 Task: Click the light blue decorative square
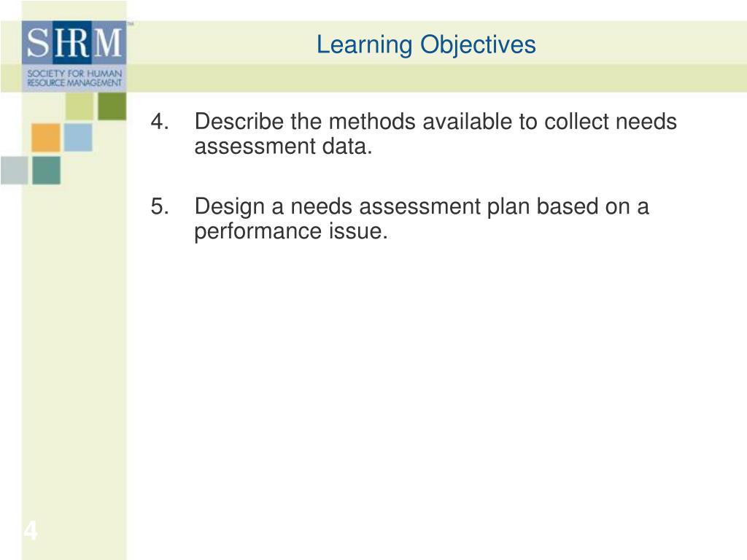[77, 137]
